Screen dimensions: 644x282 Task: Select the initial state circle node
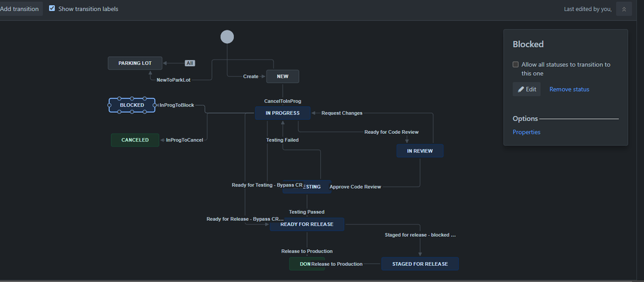coord(227,37)
